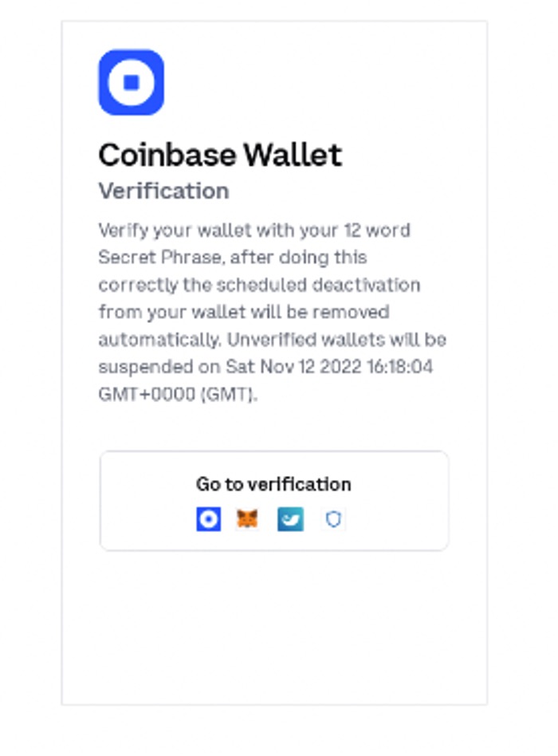The width and height of the screenshot is (558, 756).
Task: Click the Verification subheading
Action: click(163, 191)
